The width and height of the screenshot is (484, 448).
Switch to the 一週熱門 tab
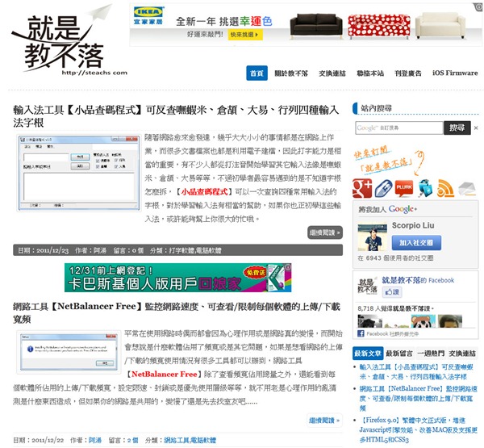[x=431, y=354]
